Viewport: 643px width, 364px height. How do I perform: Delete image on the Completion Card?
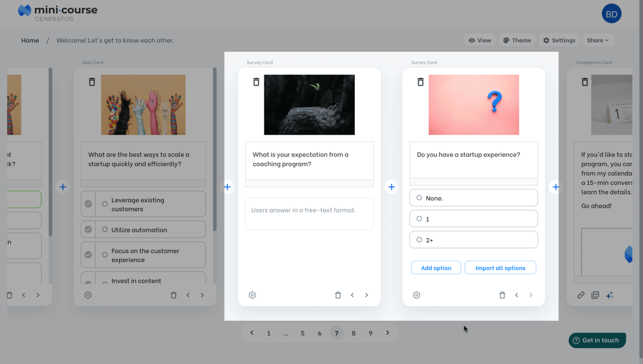(585, 82)
